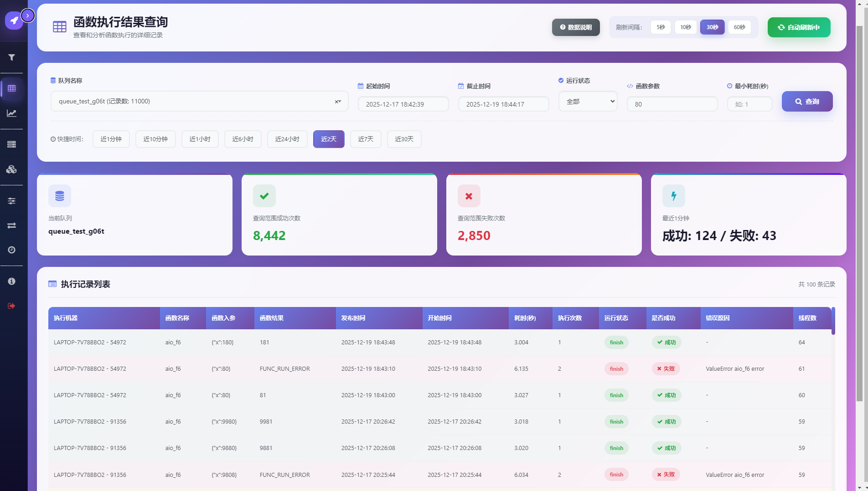Screen dimensions: 868x491
Task: Click the red logout sidebar icon
Action: tap(12, 306)
